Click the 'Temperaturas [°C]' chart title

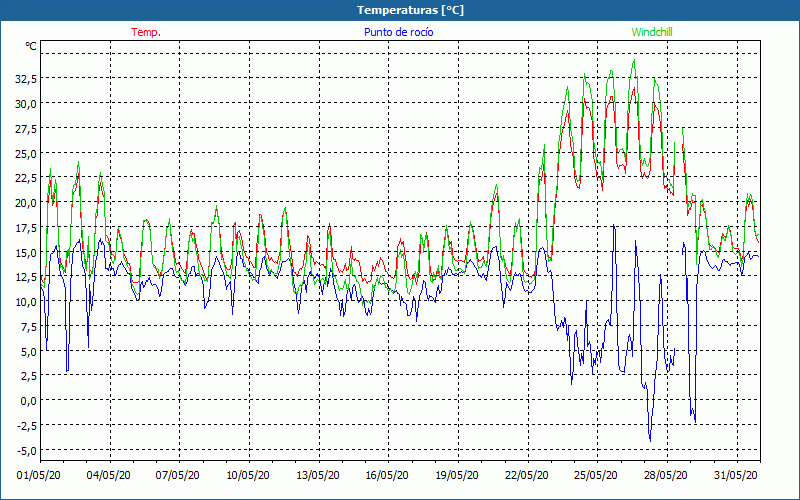410,10
